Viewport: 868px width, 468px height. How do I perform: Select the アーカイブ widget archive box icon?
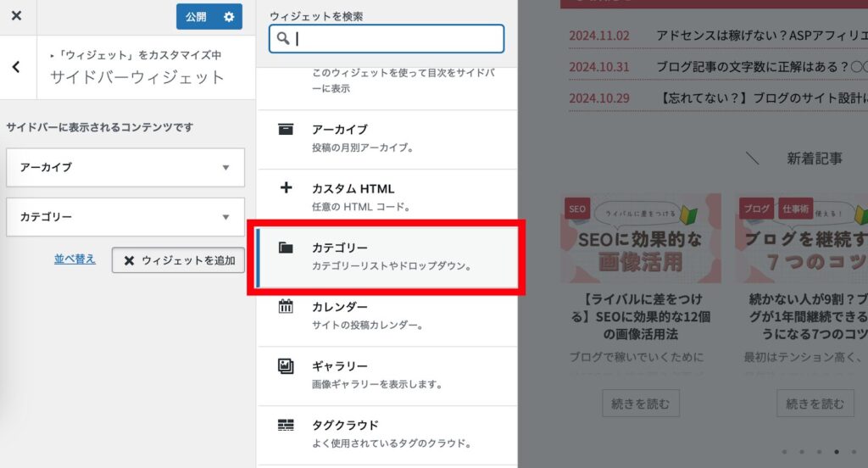tap(286, 129)
